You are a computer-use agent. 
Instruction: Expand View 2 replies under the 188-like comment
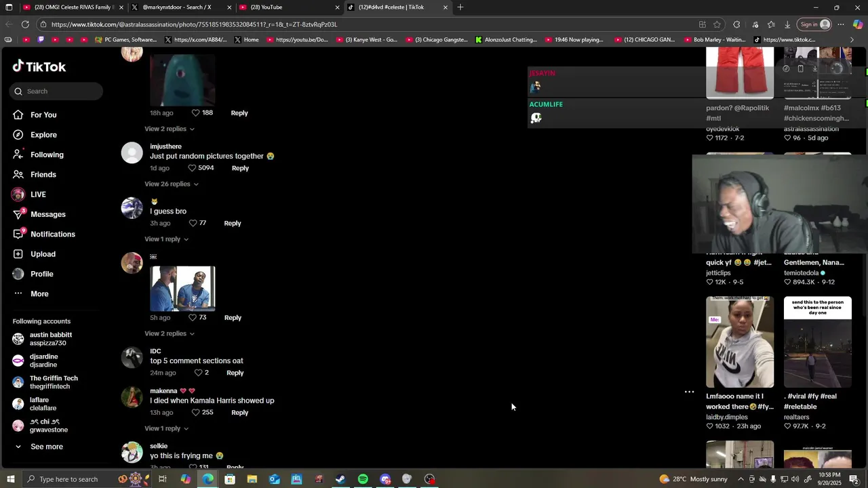click(169, 129)
